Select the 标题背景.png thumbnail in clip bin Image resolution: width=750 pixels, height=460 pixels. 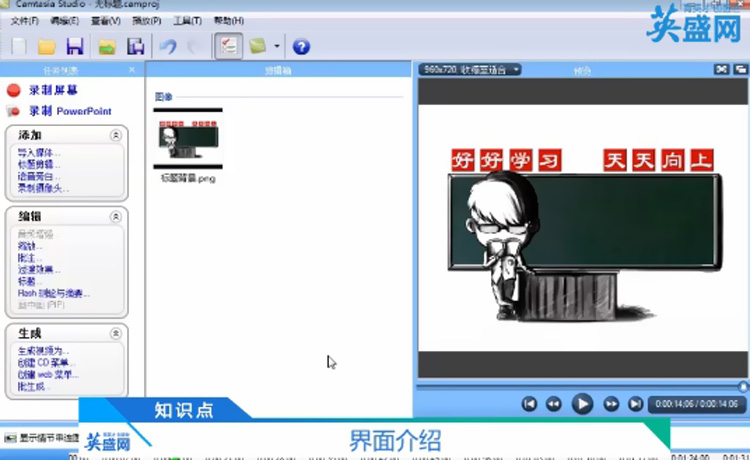188,139
